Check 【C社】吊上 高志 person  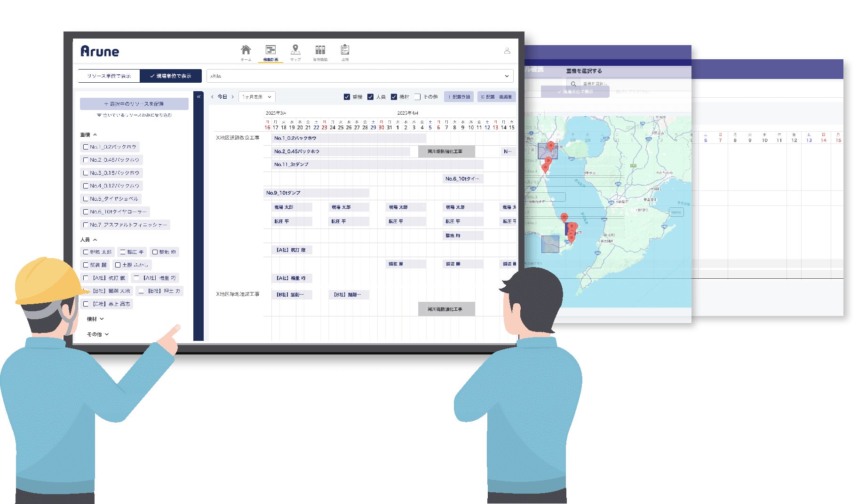pyautogui.click(x=86, y=304)
